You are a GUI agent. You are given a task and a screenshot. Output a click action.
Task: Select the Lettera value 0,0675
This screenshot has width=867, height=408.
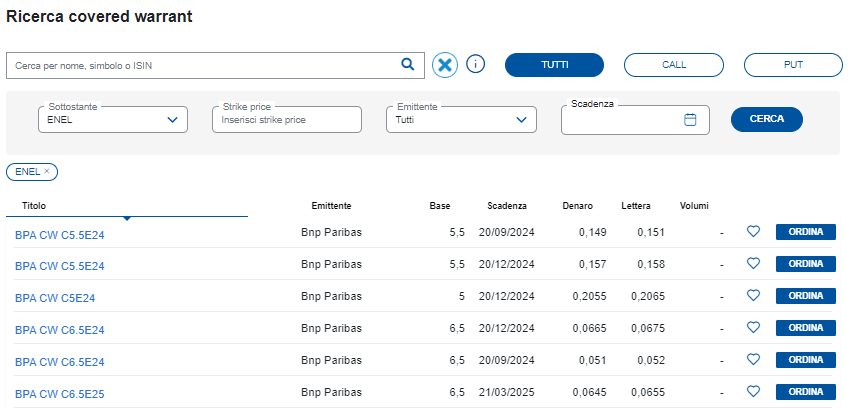[648, 328]
